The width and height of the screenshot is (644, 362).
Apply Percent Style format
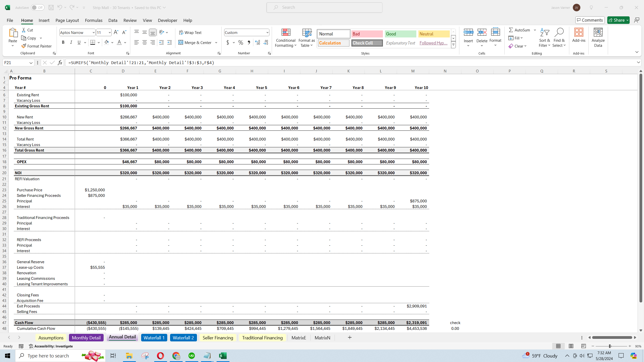(x=241, y=42)
